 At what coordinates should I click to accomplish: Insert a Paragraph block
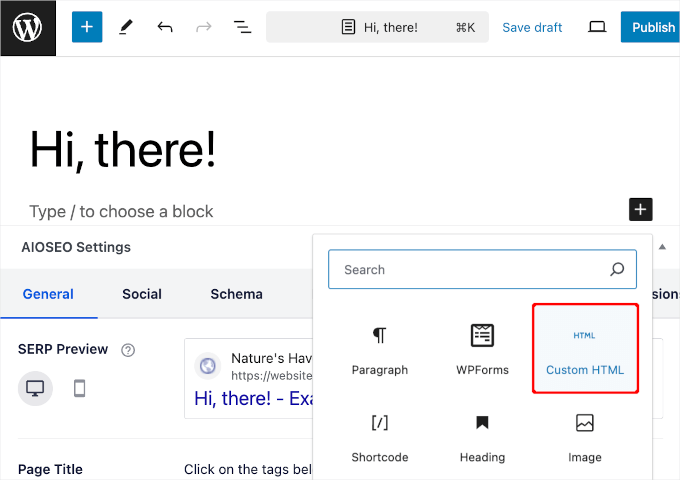tap(380, 349)
